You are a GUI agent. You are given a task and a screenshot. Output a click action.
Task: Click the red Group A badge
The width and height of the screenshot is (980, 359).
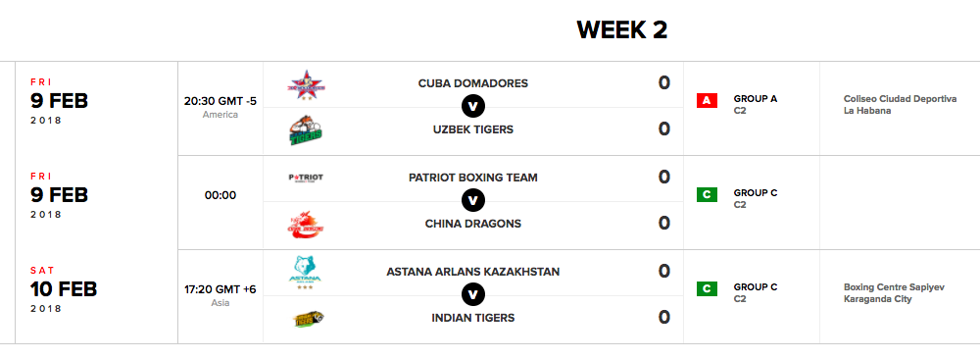[707, 100]
